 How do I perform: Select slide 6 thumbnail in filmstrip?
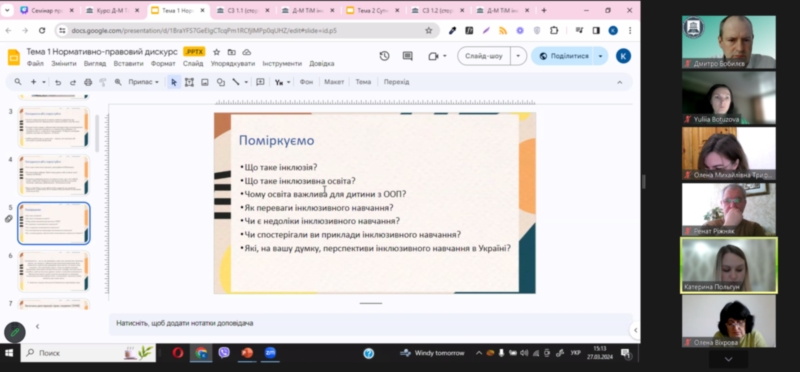point(54,271)
